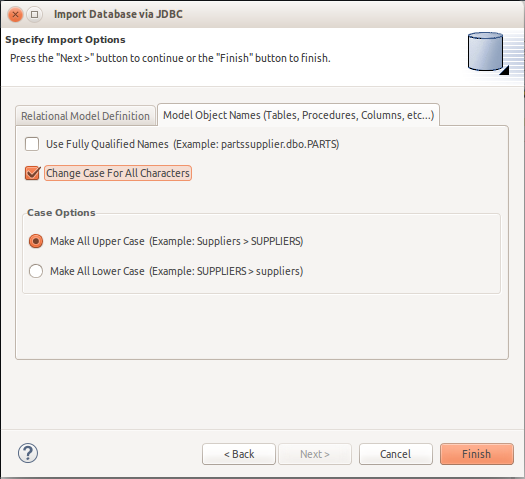Enable the Use Fully Qualified Names checkbox
Screen dimensions: 525x479
[32, 144]
